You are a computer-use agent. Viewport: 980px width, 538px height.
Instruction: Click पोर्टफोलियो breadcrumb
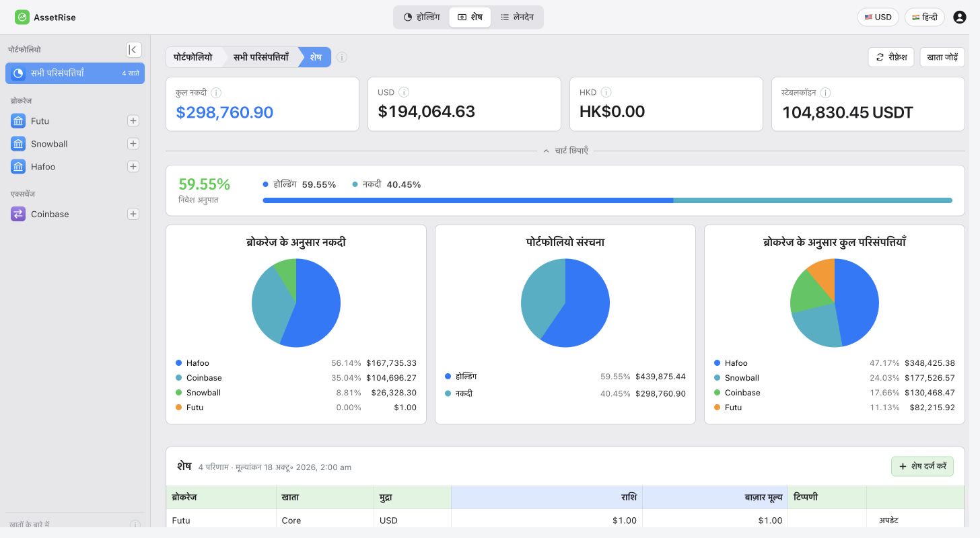(193, 57)
